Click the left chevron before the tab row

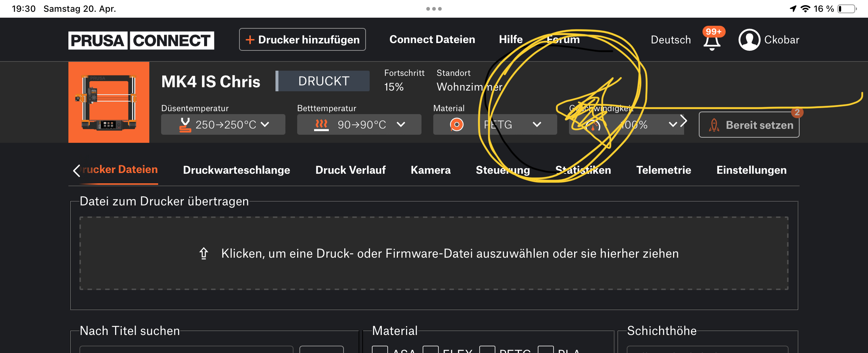click(77, 170)
